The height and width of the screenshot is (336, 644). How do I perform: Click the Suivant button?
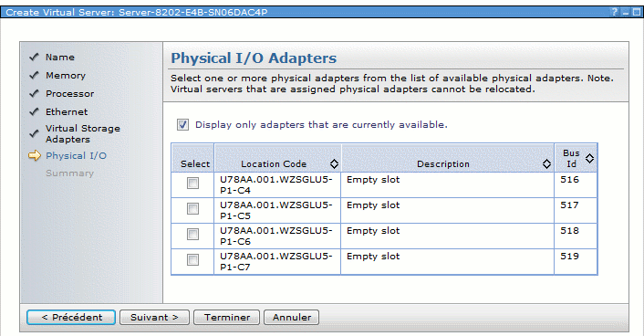(154, 317)
